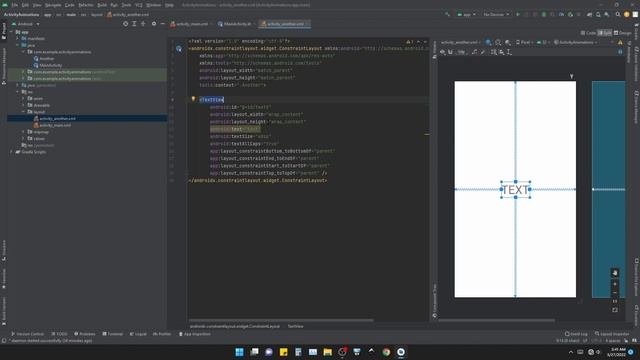This screenshot has width=640, height=360.
Task: Open the Refactor menu
Action: (86, 5)
